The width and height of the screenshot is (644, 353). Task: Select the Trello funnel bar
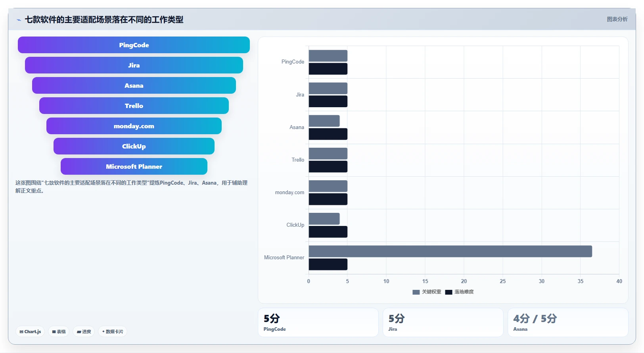click(134, 106)
